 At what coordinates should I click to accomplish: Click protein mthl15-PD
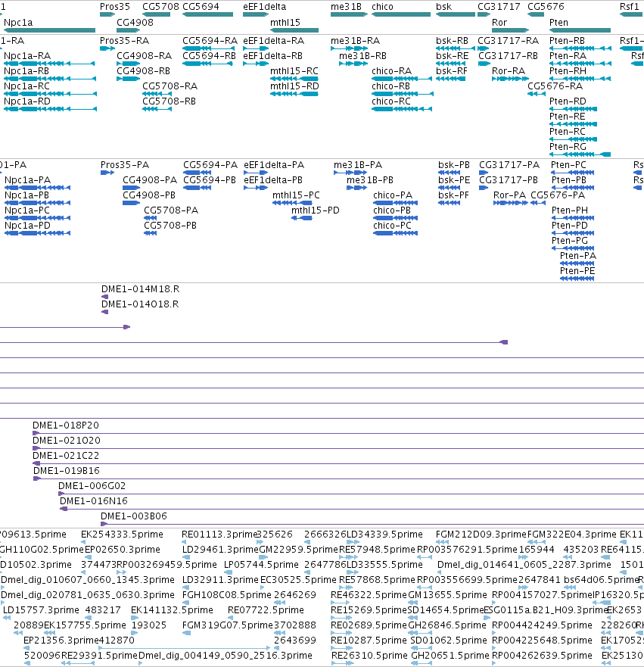pyautogui.click(x=315, y=210)
